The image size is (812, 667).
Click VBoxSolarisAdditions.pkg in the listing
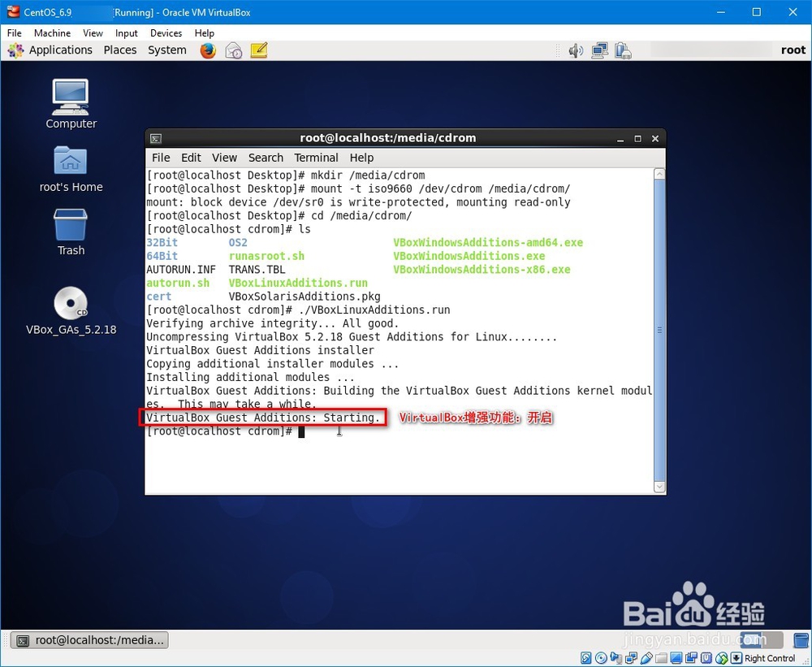304,297
